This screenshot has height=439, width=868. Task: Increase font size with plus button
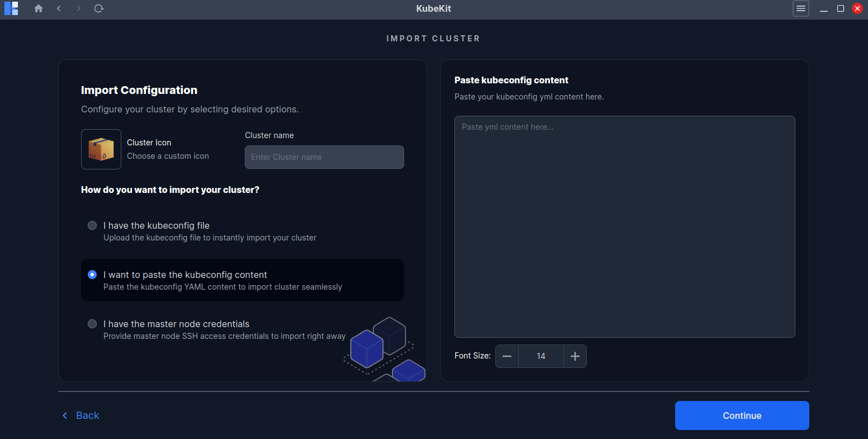coord(575,356)
